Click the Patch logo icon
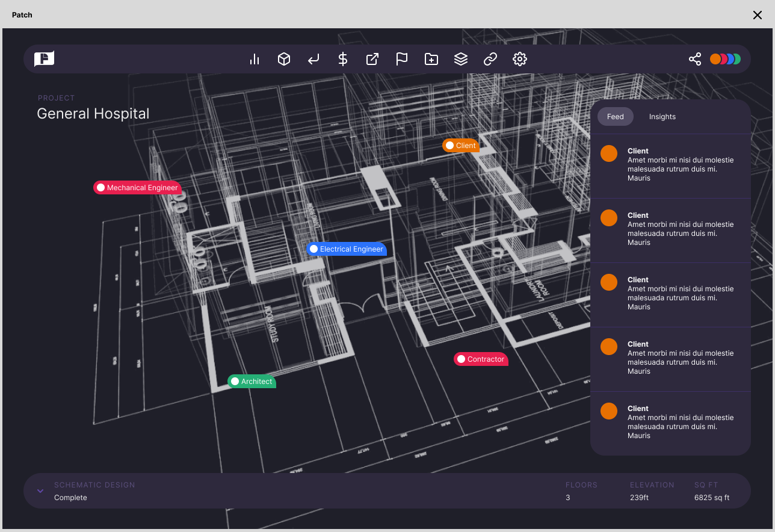This screenshot has width=775, height=532. pos(45,59)
